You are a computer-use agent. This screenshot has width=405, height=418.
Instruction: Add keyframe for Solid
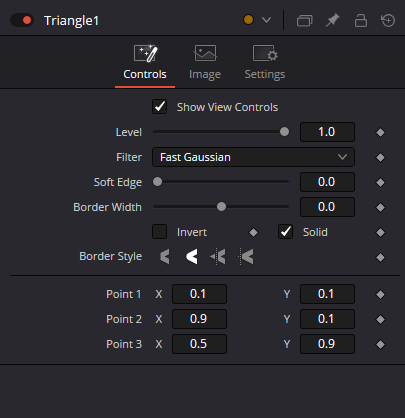pyautogui.click(x=380, y=232)
